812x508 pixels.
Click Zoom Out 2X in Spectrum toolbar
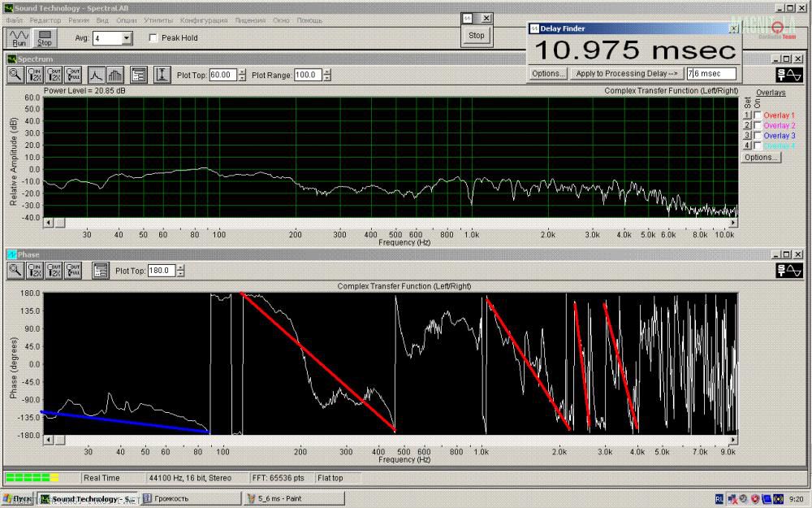54,75
